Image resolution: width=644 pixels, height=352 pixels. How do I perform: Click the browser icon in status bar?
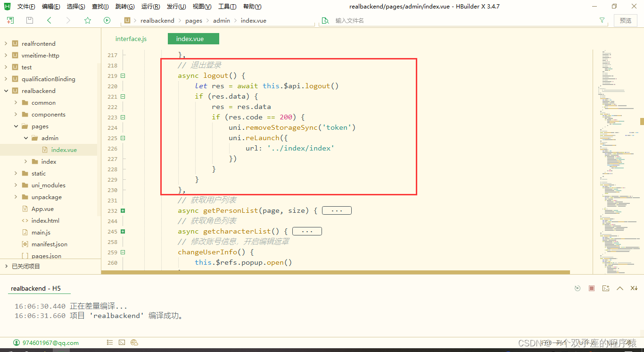(x=134, y=343)
